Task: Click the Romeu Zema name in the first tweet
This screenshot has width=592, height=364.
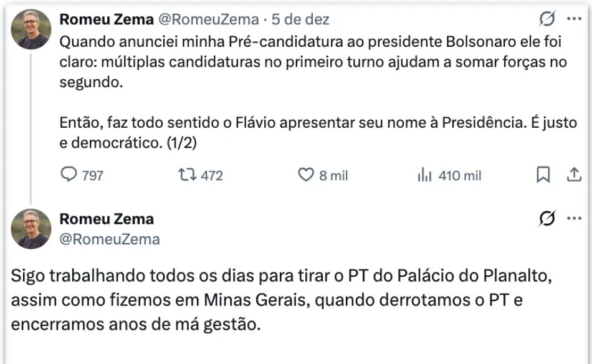Action: tap(107, 19)
